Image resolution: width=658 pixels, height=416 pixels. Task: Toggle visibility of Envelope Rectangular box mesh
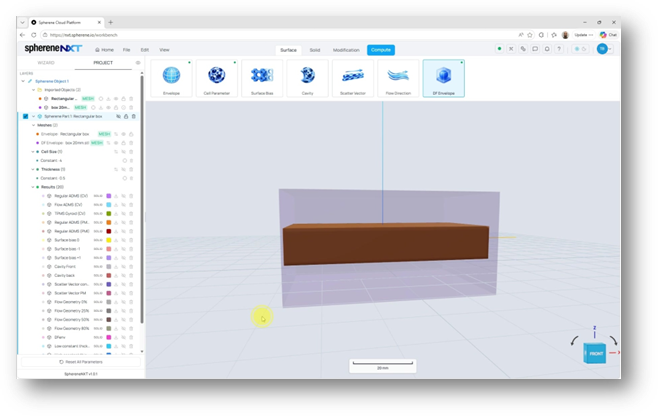(124, 134)
